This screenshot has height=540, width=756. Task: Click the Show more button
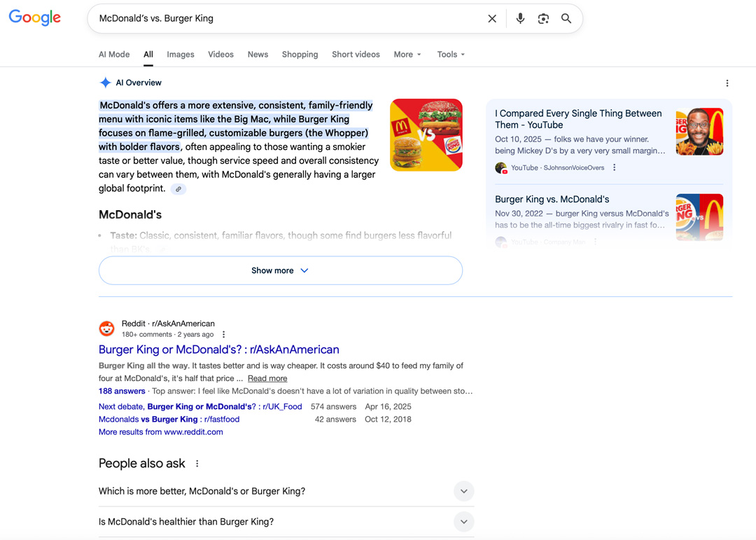point(280,270)
